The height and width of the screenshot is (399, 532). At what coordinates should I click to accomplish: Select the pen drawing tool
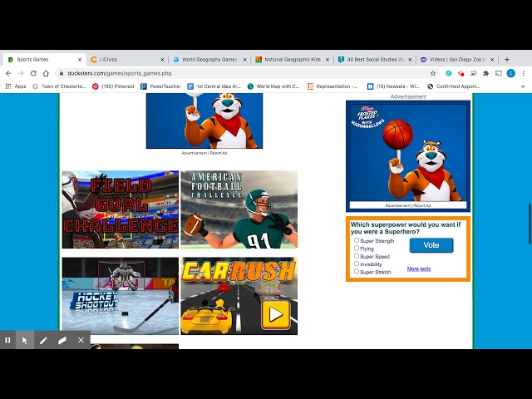pyautogui.click(x=43, y=340)
